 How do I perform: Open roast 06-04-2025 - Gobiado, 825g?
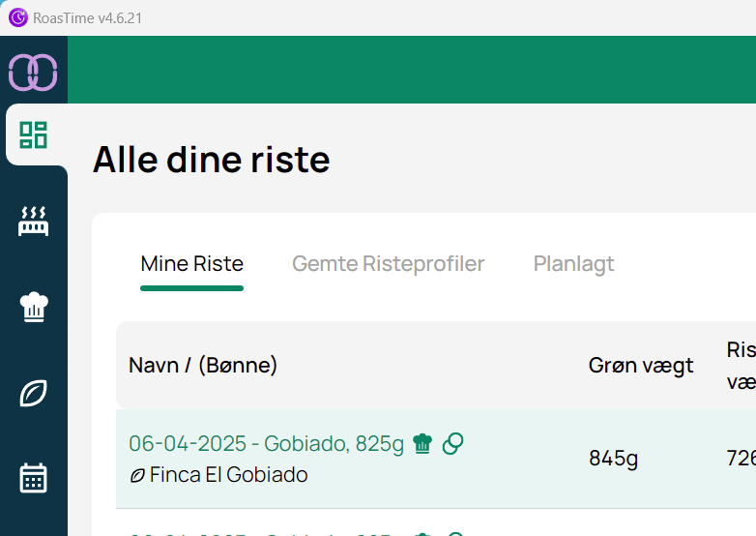coord(266,444)
